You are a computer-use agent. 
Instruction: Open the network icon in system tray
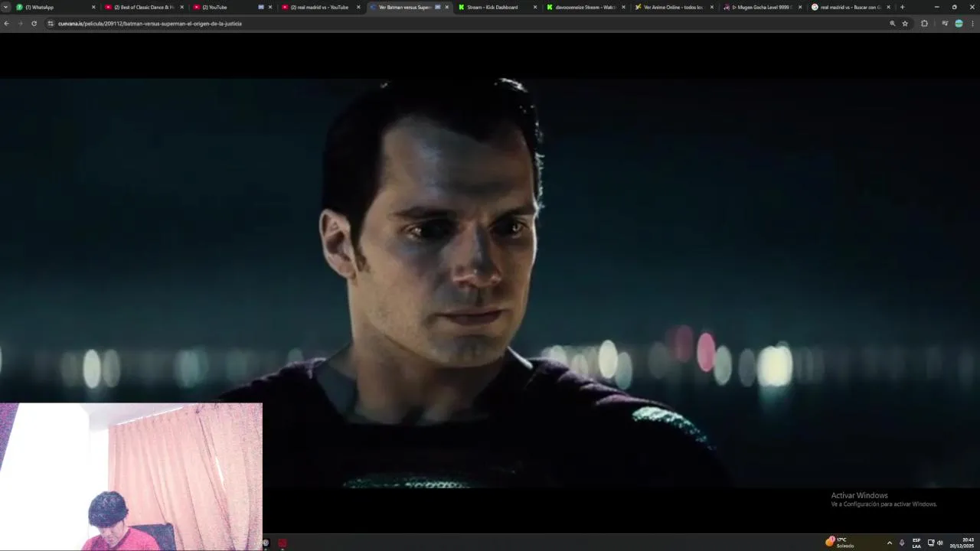[931, 543]
